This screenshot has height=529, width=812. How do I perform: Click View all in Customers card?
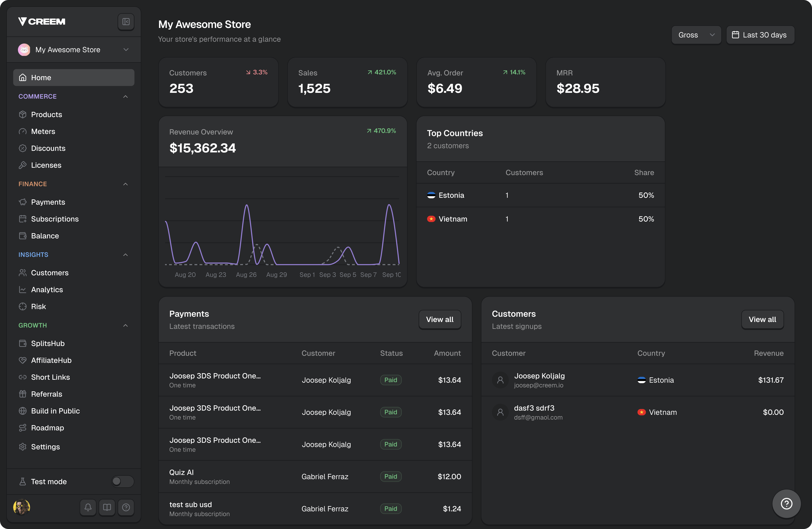[762, 319]
